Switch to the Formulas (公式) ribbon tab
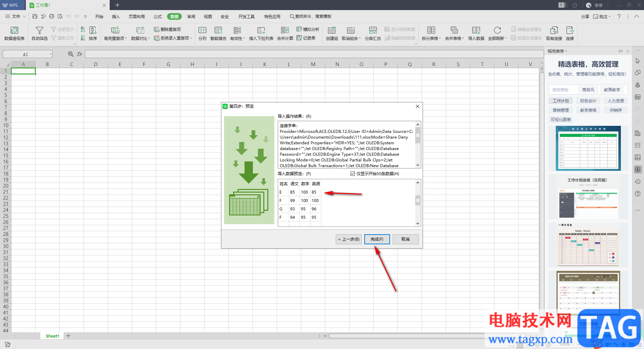Screen dimensions: 644x349 (157, 16)
